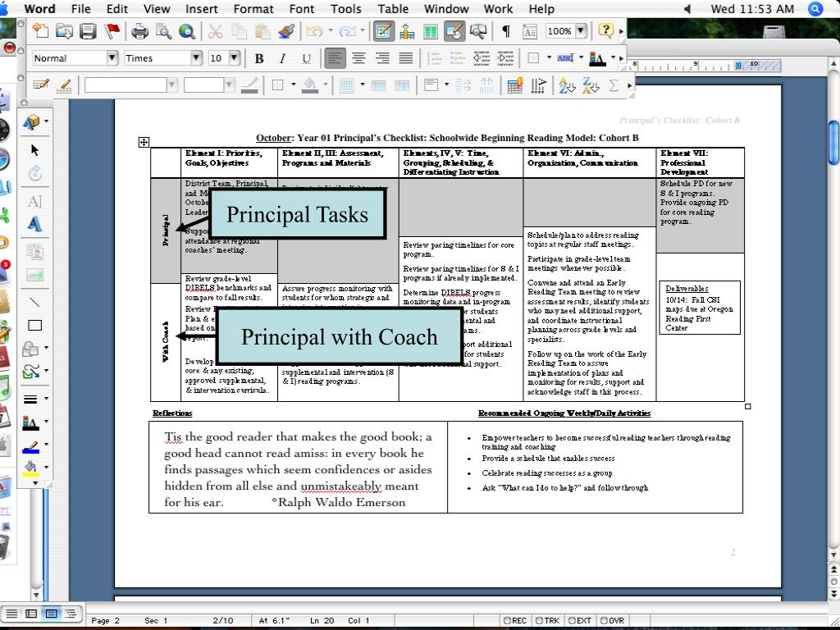840x630 pixels.
Task: Click the second view button in the status bar
Action: click(31, 614)
